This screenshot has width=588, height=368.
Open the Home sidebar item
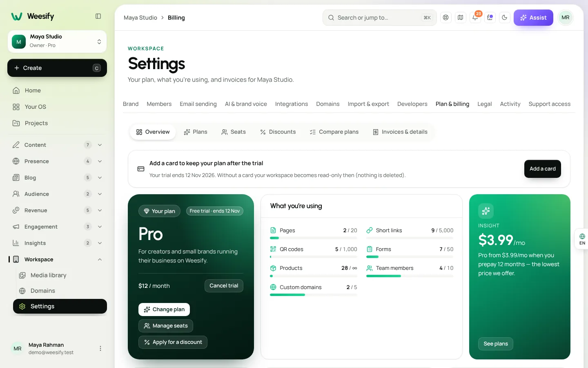click(x=57, y=90)
